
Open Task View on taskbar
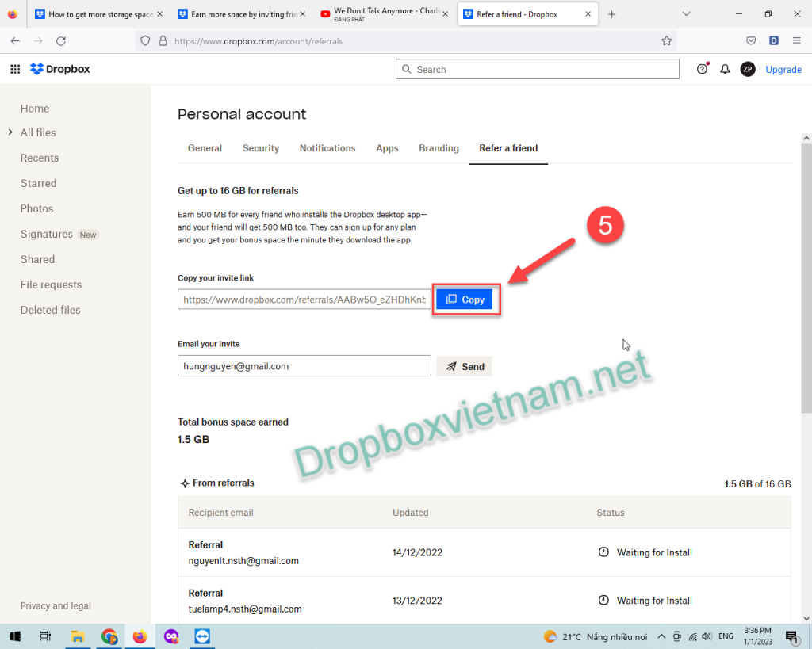tap(45, 636)
